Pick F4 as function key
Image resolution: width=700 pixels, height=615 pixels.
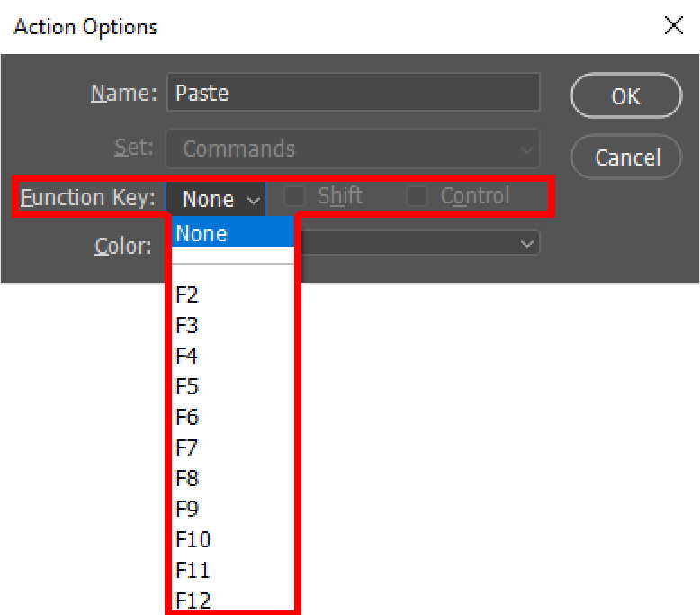point(233,356)
